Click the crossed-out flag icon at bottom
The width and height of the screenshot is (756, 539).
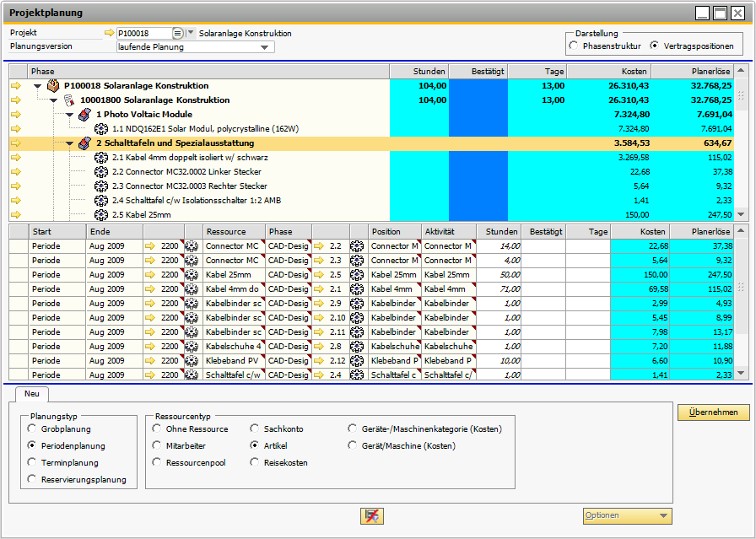pyautogui.click(x=372, y=515)
